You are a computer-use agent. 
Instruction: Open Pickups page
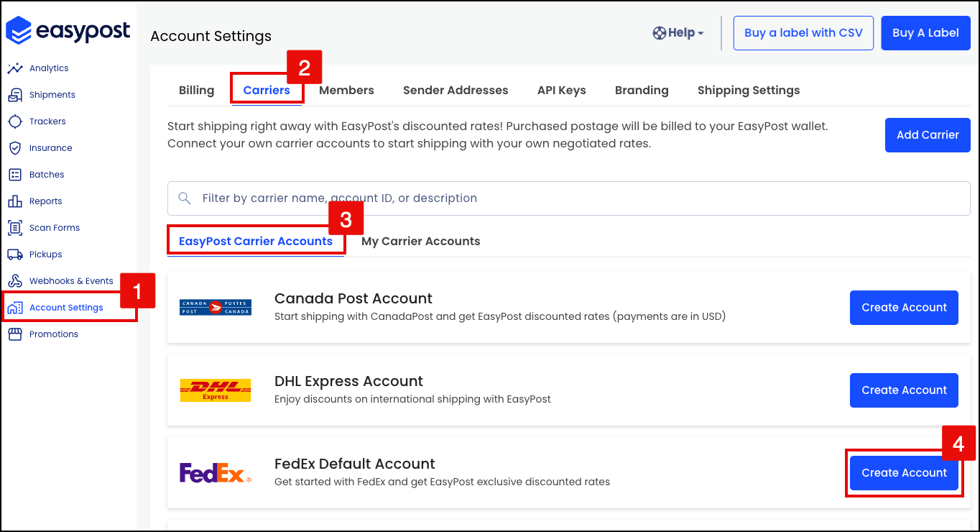46,254
